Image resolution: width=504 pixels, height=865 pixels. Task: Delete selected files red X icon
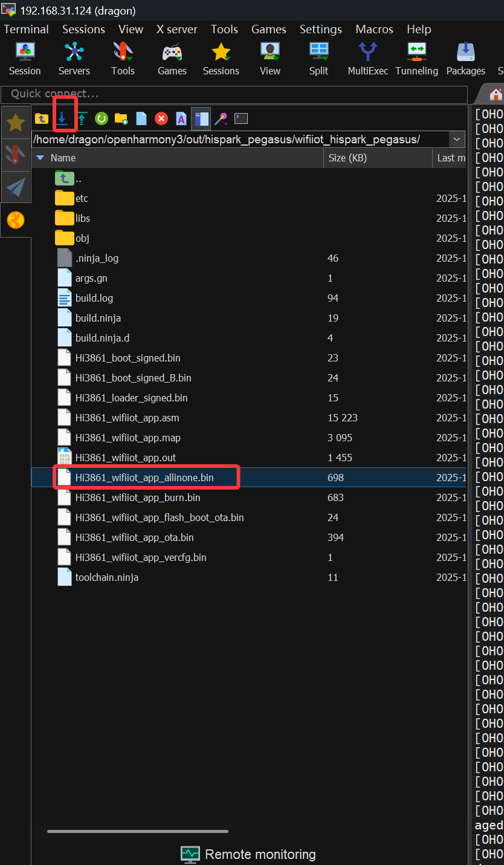161,118
